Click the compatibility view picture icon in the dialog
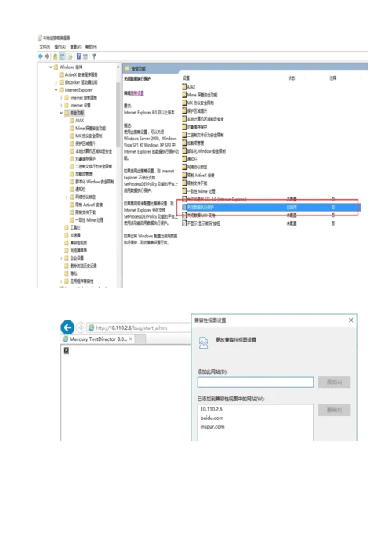The height and width of the screenshot is (554, 392). point(203,342)
